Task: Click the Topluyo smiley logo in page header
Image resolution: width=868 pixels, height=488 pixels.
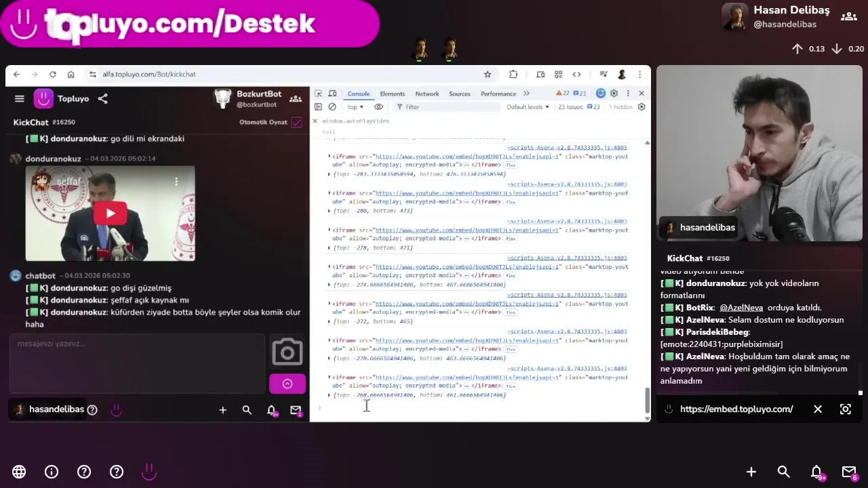Action: click(43, 99)
